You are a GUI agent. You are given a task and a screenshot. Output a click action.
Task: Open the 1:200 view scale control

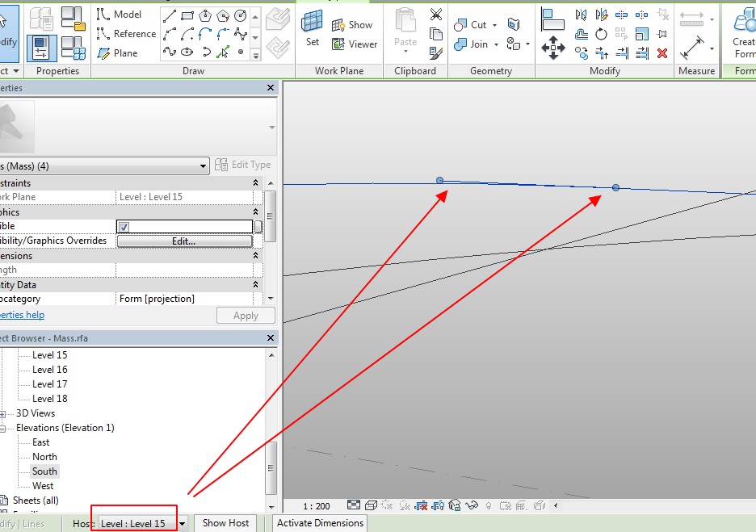(315, 505)
